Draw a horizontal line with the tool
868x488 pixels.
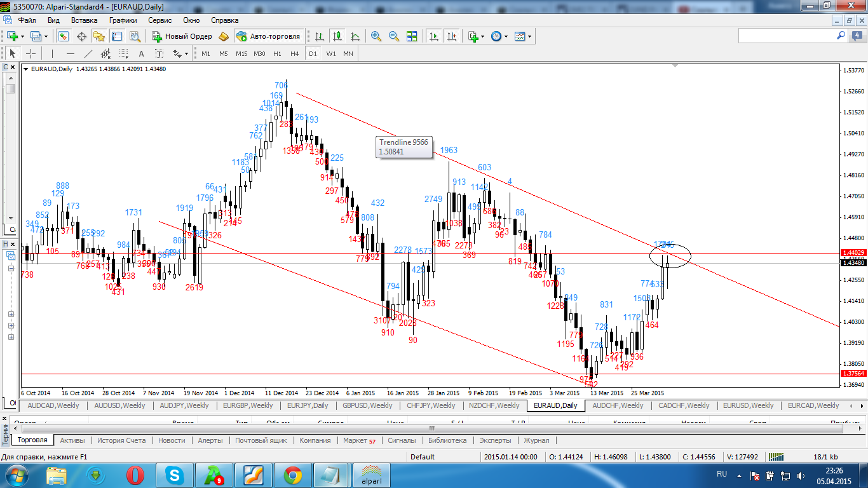(x=70, y=53)
